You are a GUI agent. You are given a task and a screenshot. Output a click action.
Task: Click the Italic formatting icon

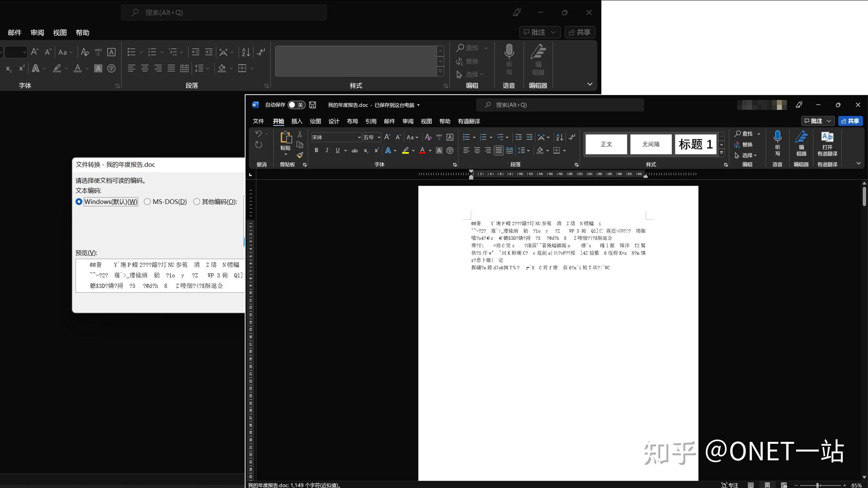click(327, 150)
